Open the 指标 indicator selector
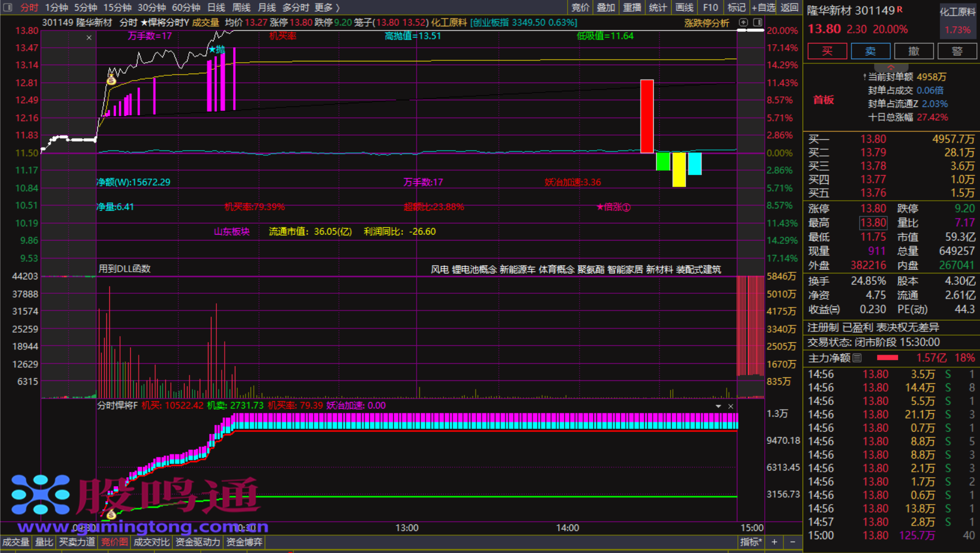 coord(751,542)
